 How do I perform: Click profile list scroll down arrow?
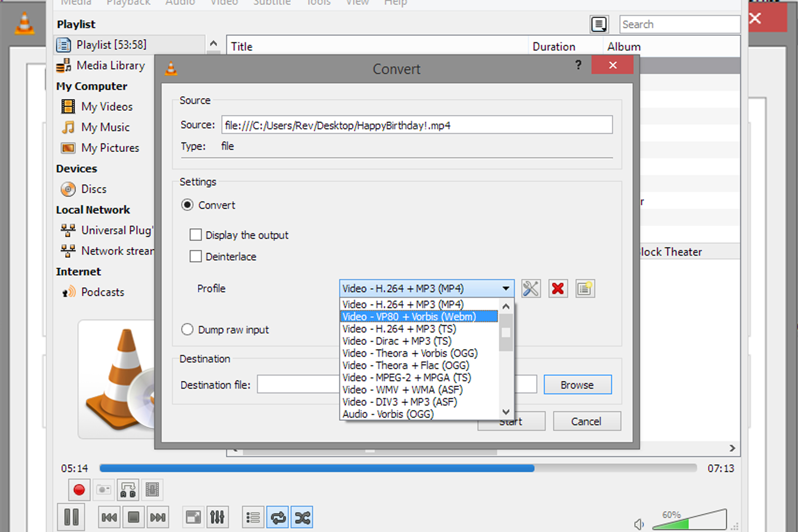pos(506,412)
